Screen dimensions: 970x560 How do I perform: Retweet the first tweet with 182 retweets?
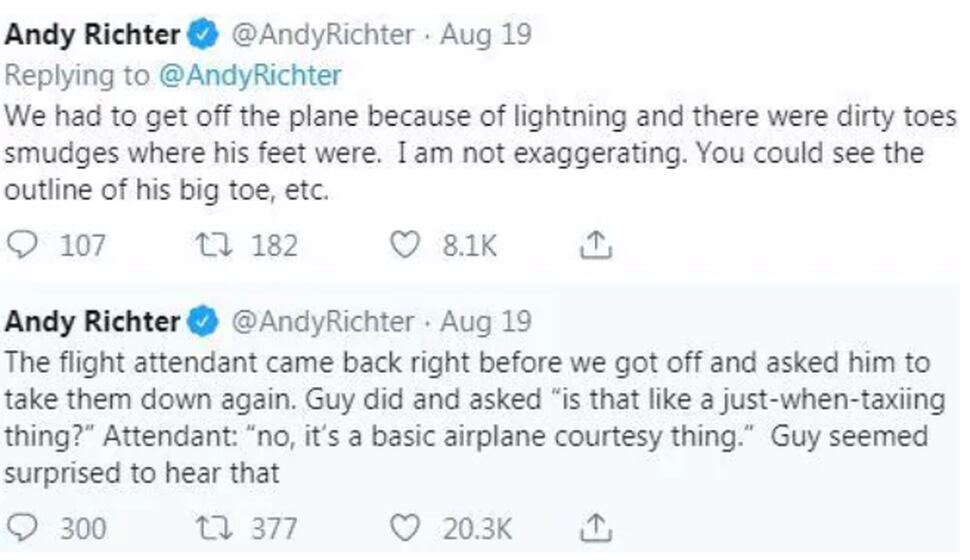pyautogui.click(x=213, y=245)
